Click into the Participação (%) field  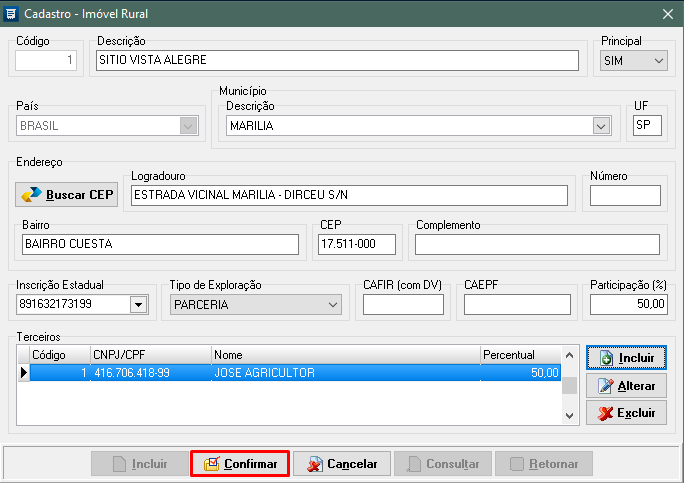point(628,304)
